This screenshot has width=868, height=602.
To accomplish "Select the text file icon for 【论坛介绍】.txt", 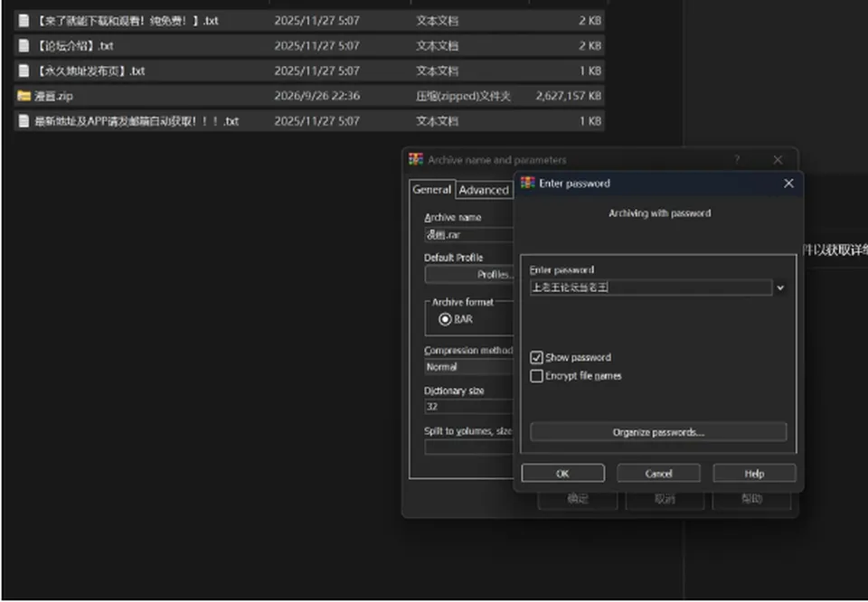I will [x=24, y=45].
